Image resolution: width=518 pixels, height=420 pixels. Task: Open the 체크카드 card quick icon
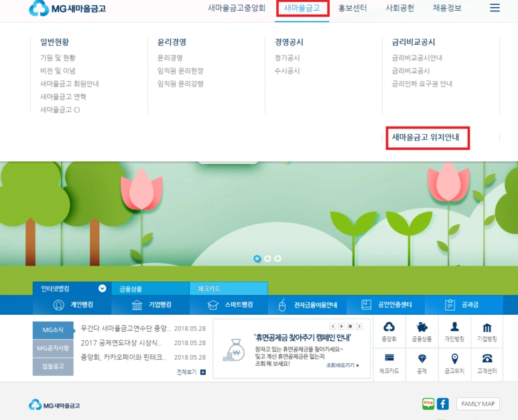[389, 364]
